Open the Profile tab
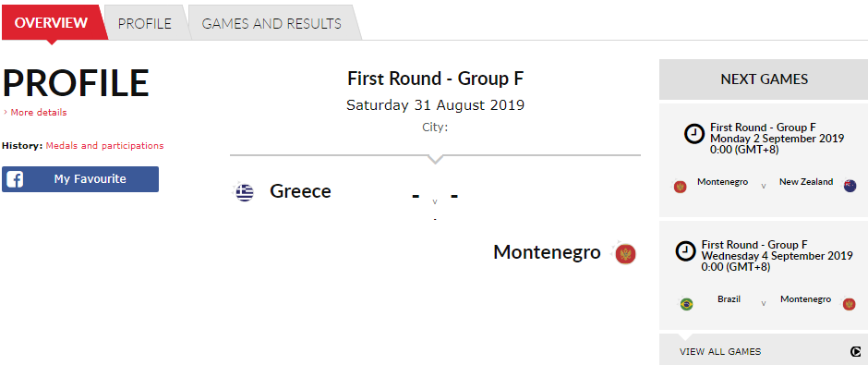 click(x=145, y=24)
